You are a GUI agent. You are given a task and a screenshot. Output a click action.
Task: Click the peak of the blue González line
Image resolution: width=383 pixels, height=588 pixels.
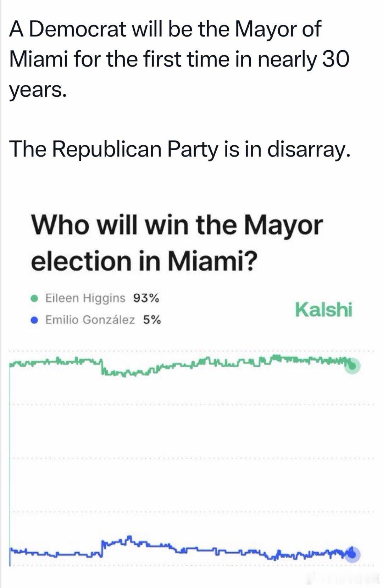coord(129,537)
